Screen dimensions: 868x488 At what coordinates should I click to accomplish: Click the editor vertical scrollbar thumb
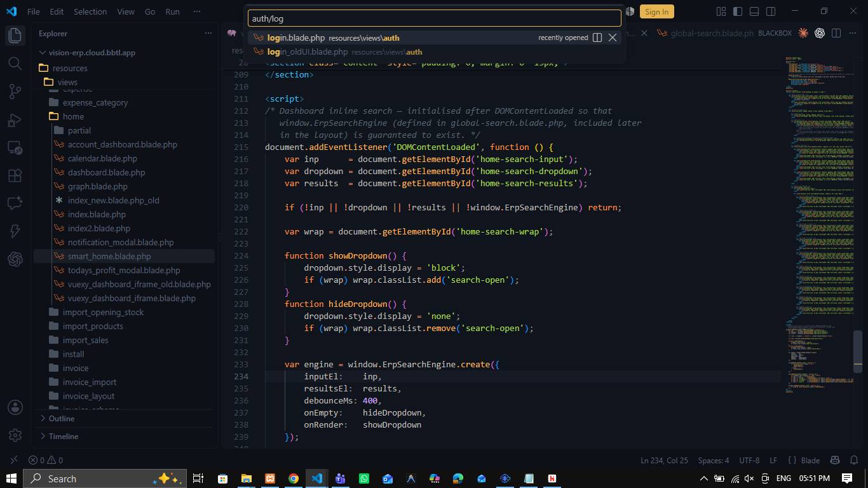pos(858,348)
